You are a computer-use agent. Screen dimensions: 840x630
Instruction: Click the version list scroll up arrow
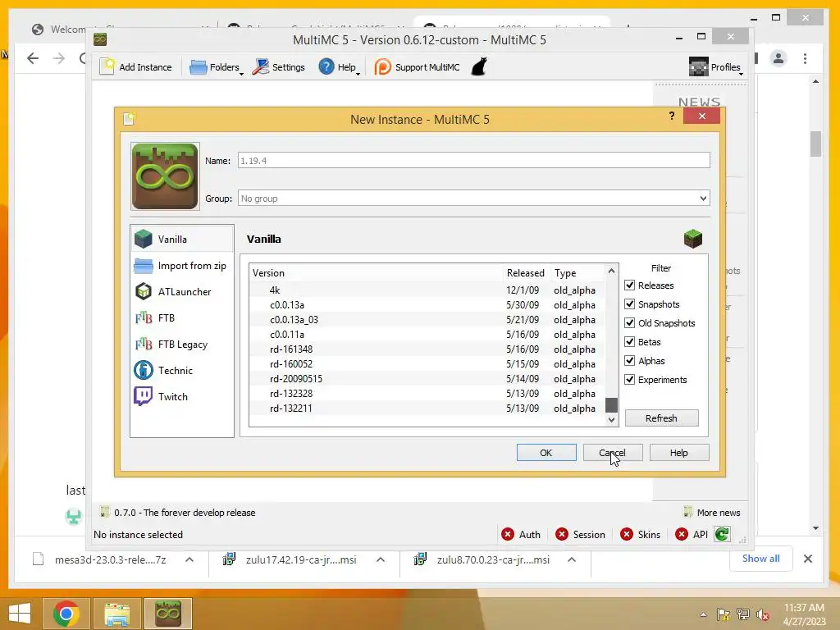coord(611,271)
